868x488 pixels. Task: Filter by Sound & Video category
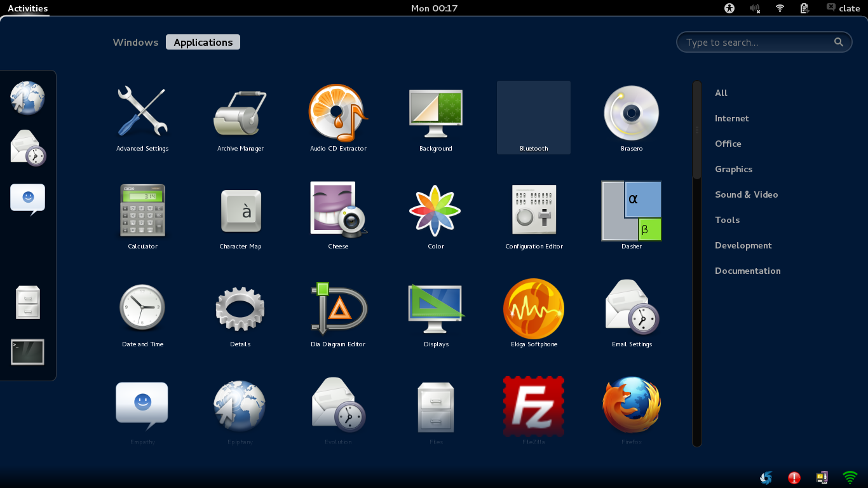[x=747, y=194]
